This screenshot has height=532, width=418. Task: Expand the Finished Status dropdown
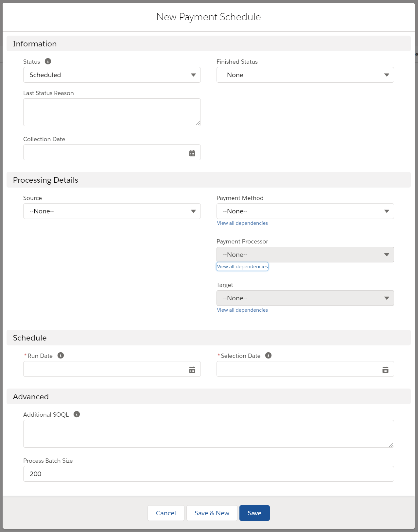tap(305, 75)
